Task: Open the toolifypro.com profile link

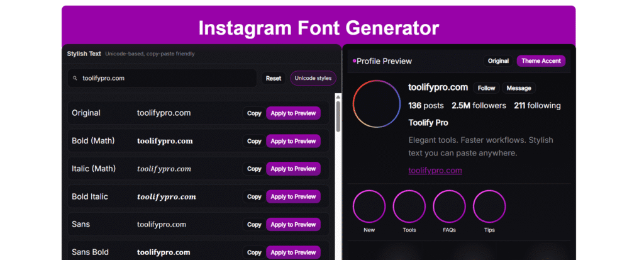Action: click(x=435, y=171)
